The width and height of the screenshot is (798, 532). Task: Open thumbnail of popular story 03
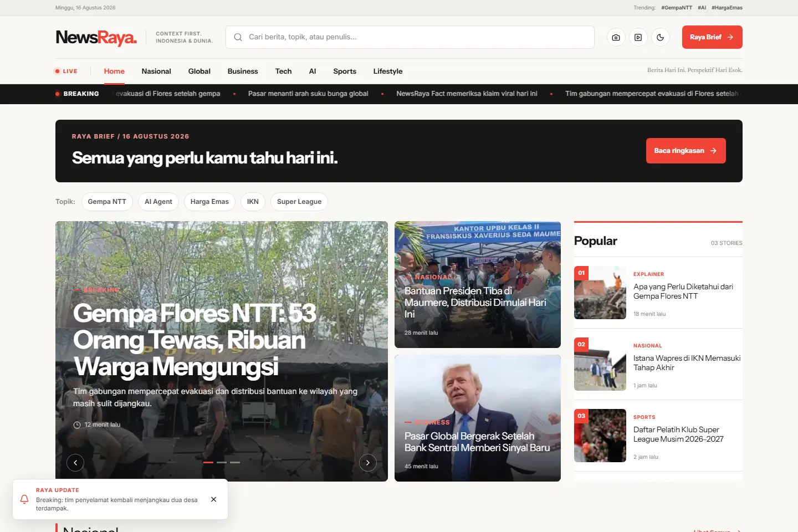(600, 436)
